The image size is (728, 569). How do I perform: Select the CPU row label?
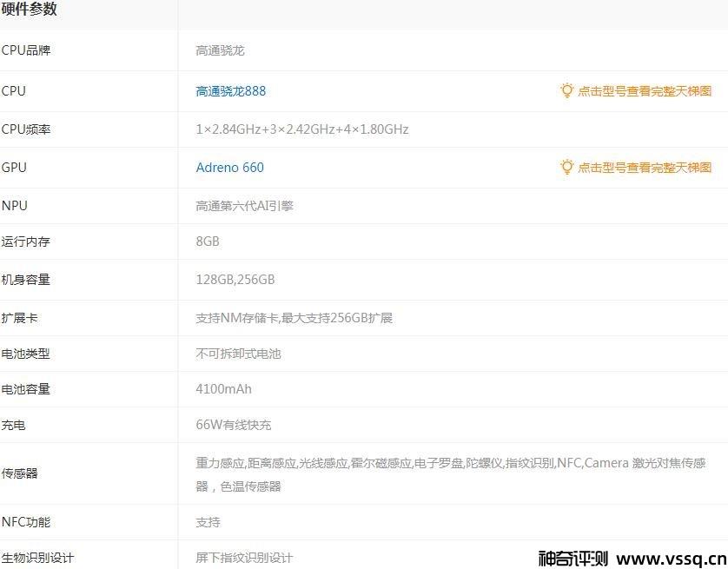point(13,91)
